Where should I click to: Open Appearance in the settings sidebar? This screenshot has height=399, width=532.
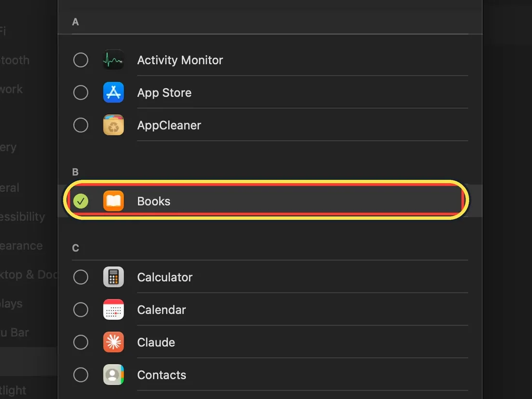21,246
